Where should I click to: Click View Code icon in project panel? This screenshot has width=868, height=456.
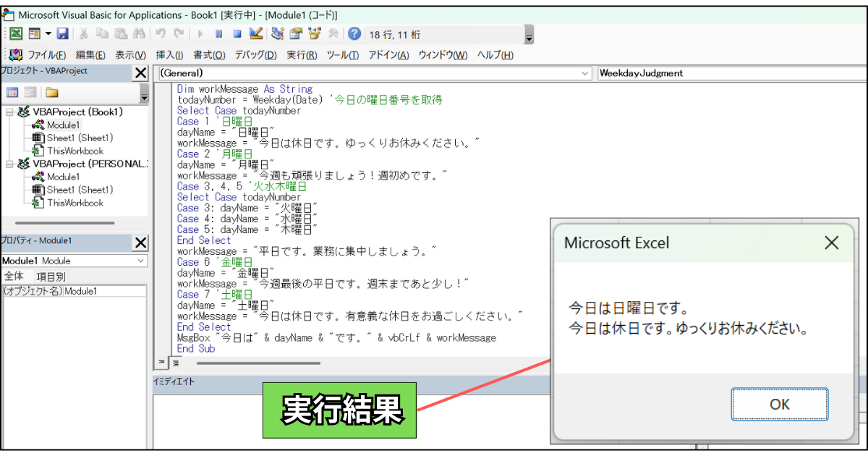point(12,93)
